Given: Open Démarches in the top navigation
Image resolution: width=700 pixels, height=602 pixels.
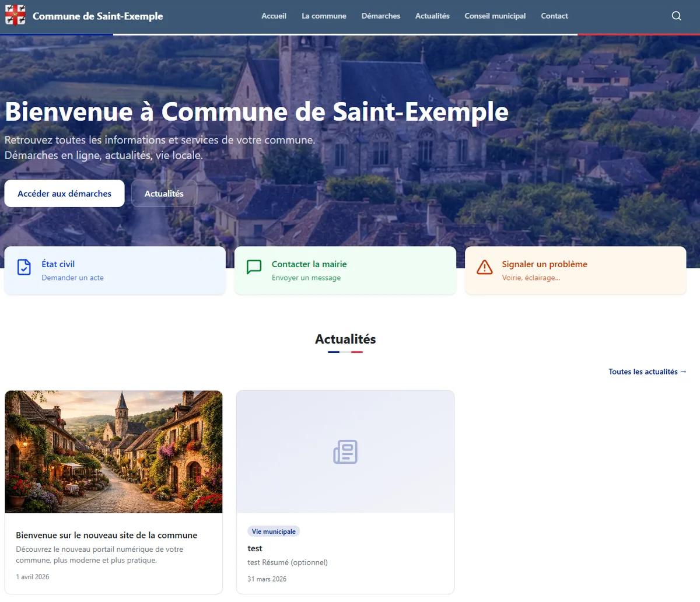Looking at the screenshot, I should click(x=380, y=16).
